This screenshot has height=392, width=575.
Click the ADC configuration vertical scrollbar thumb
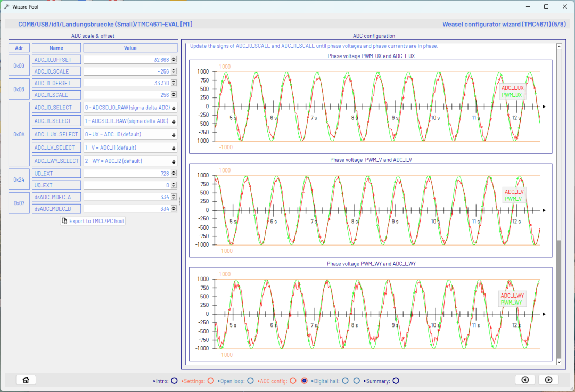pyautogui.click(x=558, y=299)
